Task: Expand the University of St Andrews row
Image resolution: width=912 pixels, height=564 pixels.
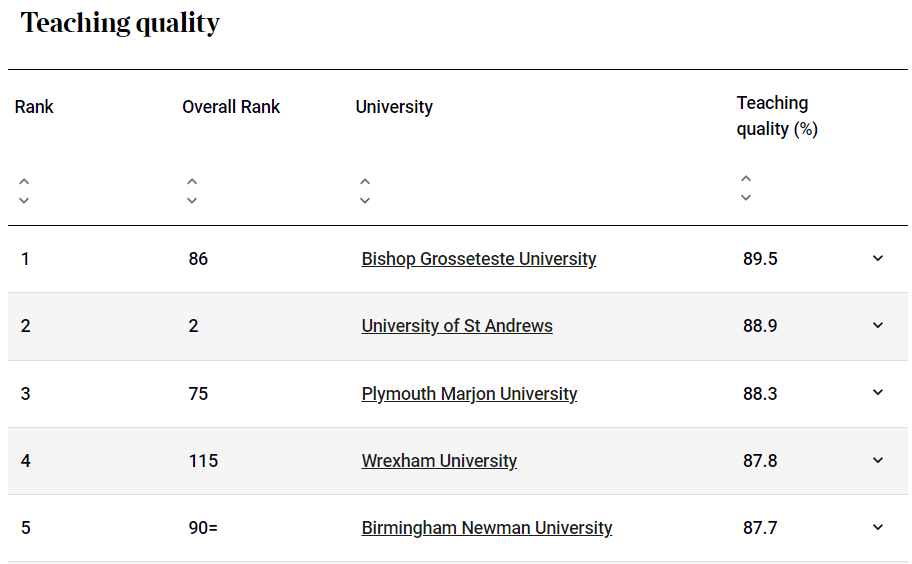Action: [x=878, y=325]
